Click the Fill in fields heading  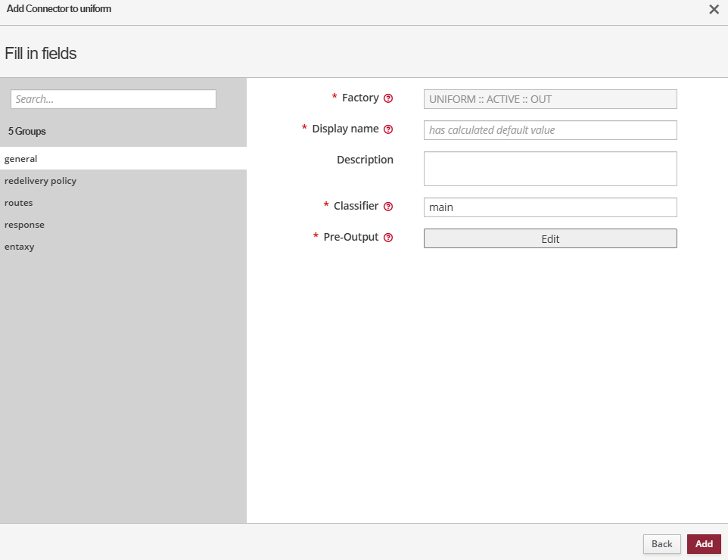pyautogui.click(x=41, y=54)
